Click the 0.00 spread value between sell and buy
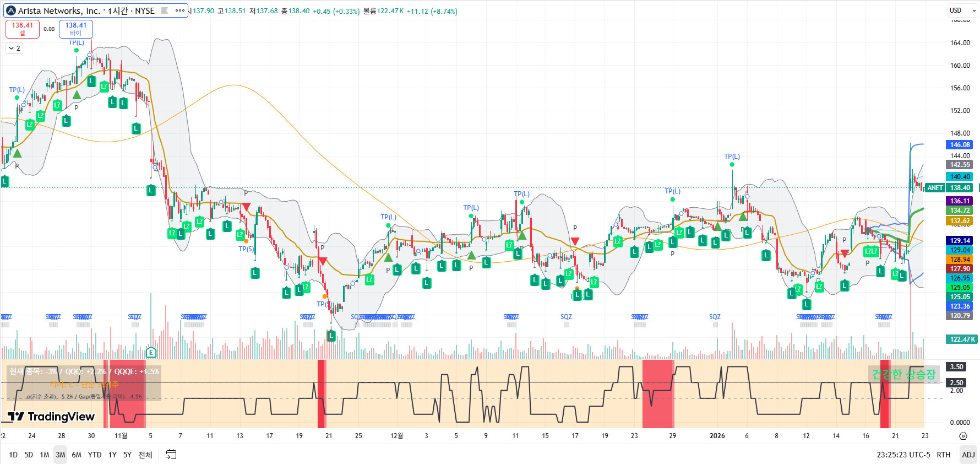 49,29
